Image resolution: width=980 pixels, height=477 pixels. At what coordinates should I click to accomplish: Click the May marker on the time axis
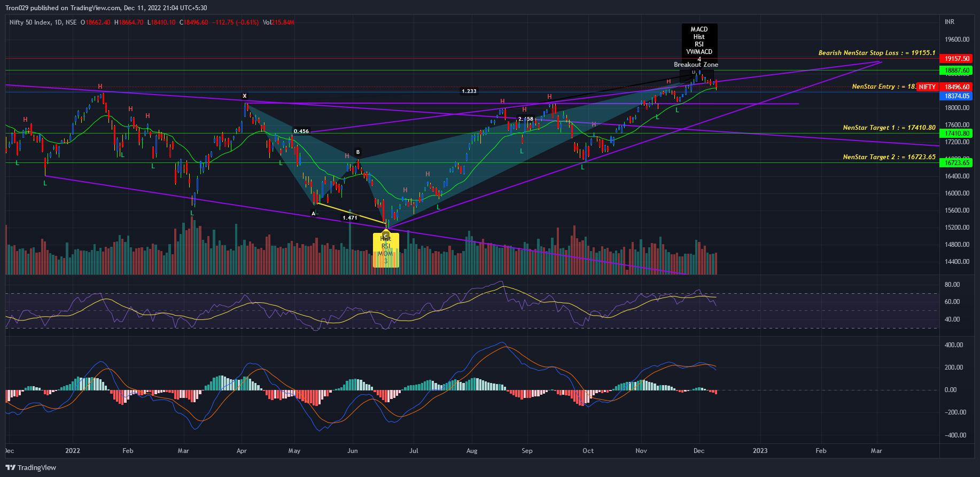tap(294, 451)
